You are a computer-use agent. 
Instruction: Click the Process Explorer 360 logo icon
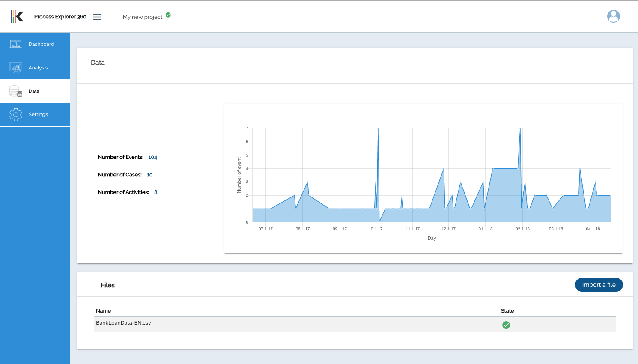17,17
